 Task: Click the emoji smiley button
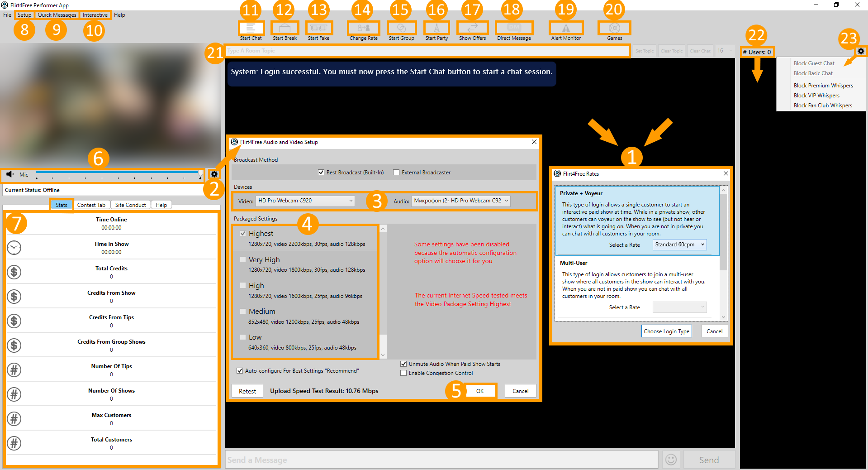[671, 460]
